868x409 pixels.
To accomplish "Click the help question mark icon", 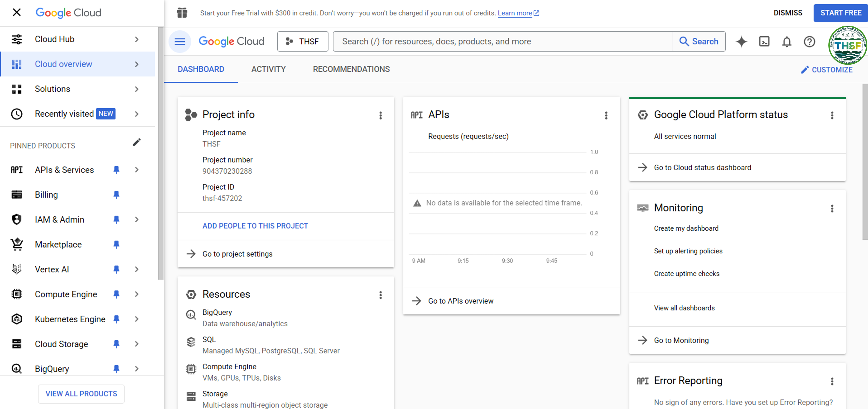I will [809, 42].
